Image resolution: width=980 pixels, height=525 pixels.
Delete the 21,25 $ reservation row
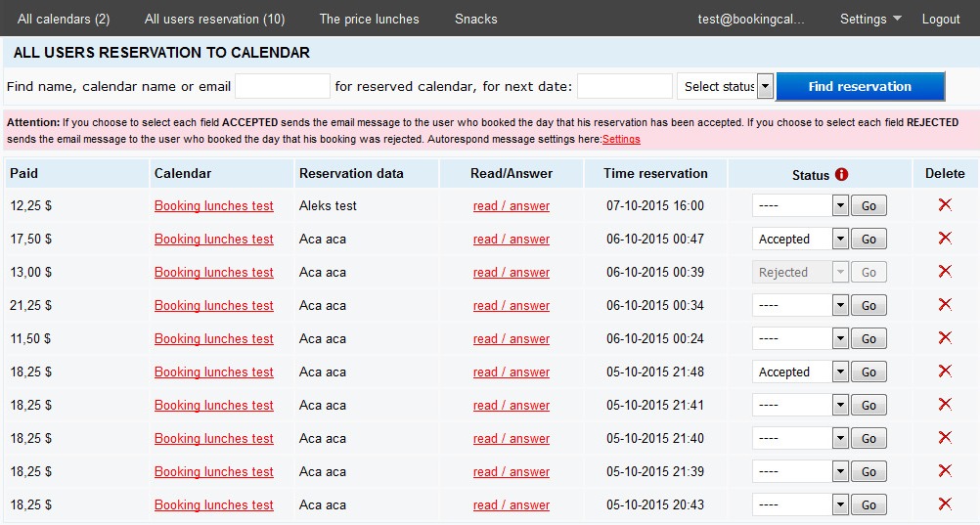point(945,305)
